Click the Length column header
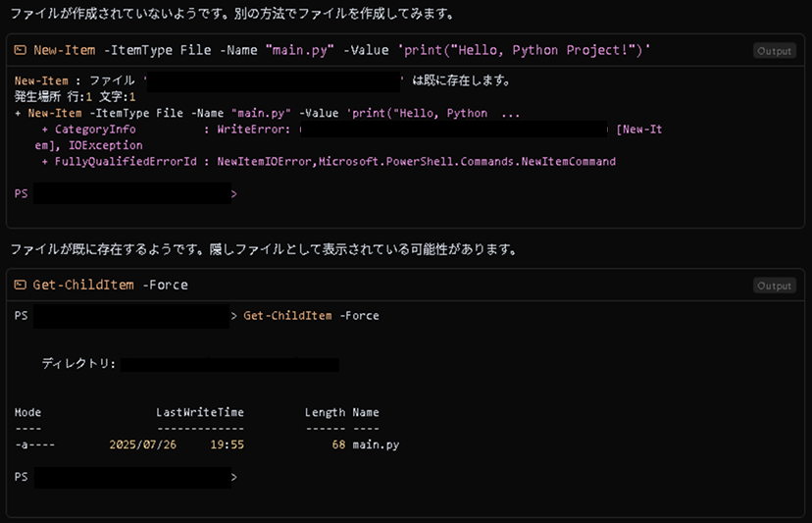Image resolution: width=812 pixels, height=523 pixels. pyautogui.click(x=325, y=412)
